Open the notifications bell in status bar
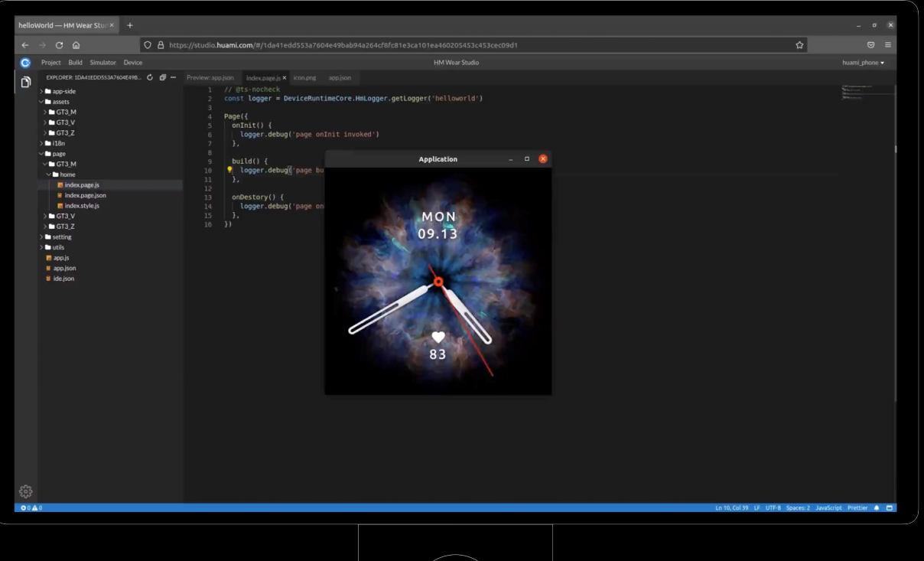Screen dimensions: 924x561 tap(877, 507)
